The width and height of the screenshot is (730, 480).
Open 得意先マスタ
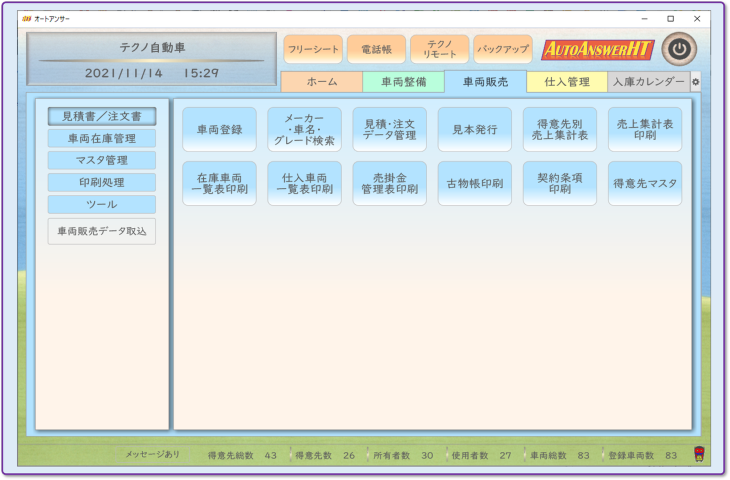[x=645, y=183]
